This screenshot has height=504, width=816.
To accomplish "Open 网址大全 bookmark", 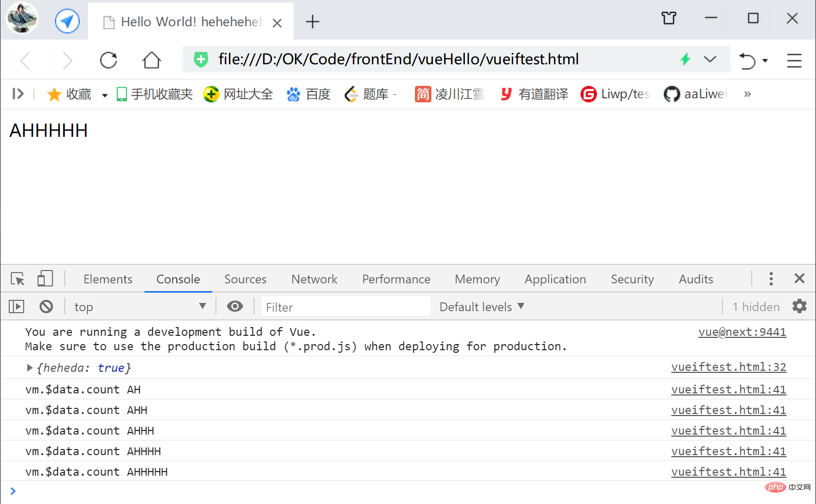I will [x=238, y=94].
